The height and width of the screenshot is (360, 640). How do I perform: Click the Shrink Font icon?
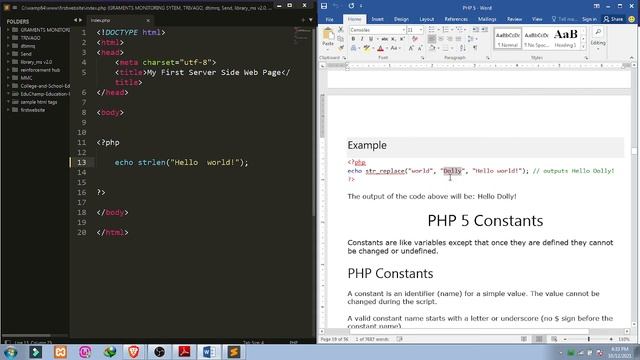coord(420,48)
